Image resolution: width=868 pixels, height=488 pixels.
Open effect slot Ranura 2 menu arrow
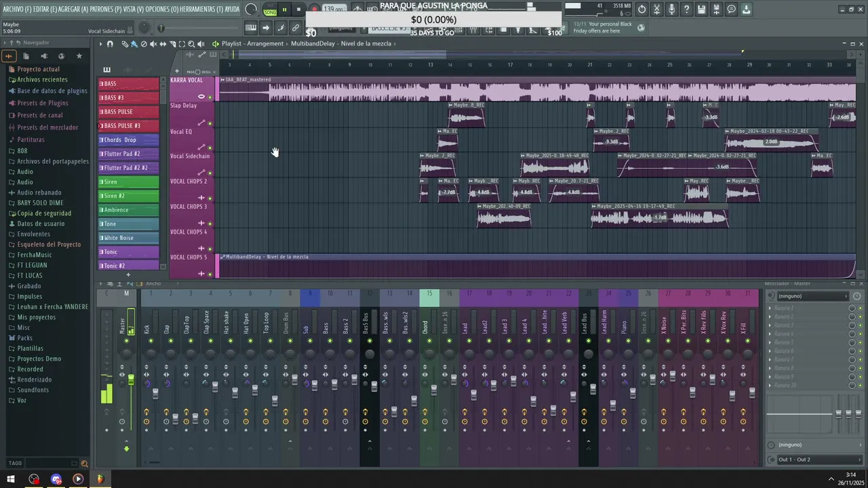(770, 317)
